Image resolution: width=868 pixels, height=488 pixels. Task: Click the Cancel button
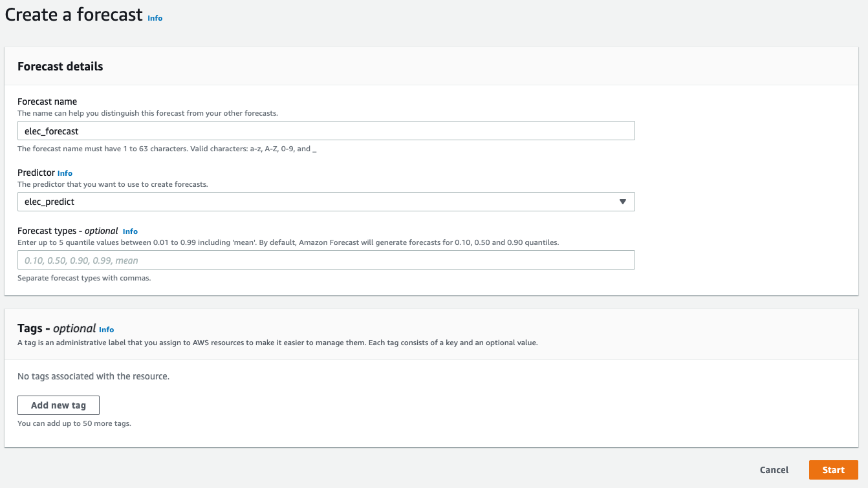click(x=774, y=470)
